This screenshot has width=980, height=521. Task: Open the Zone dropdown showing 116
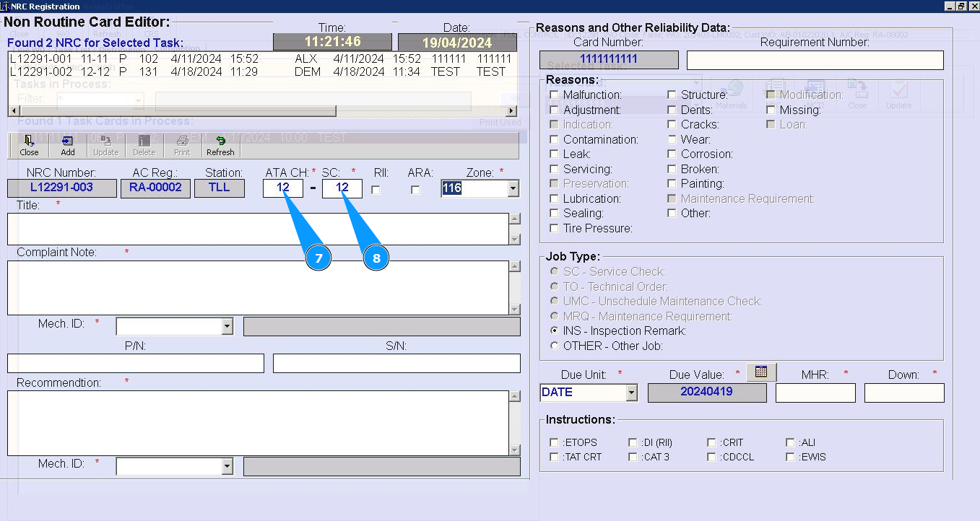click(513, 189)
